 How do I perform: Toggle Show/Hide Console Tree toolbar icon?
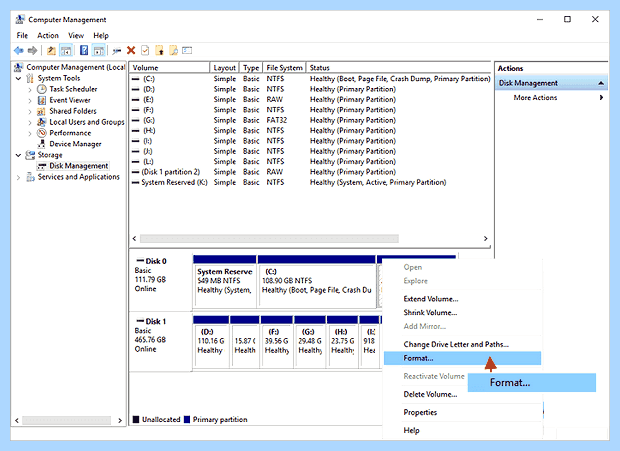tap(66, 51)
